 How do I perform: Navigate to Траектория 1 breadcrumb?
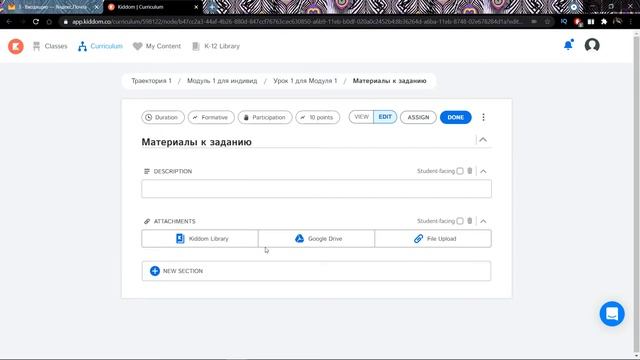point(151,81)
